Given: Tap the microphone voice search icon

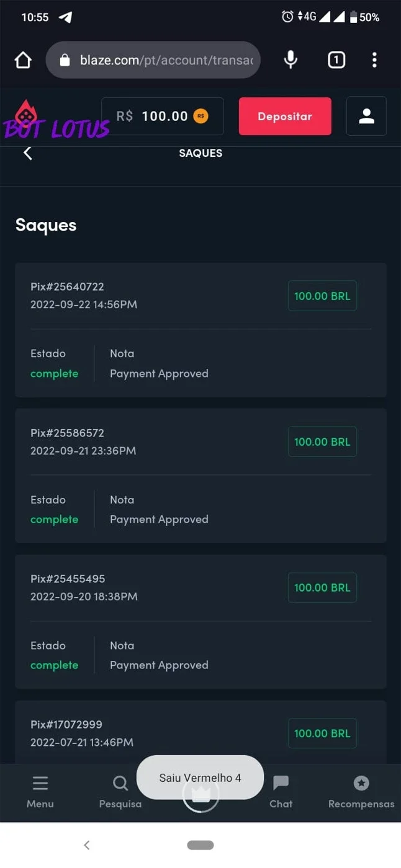Looking at the screenshot, I should [291, 60].
